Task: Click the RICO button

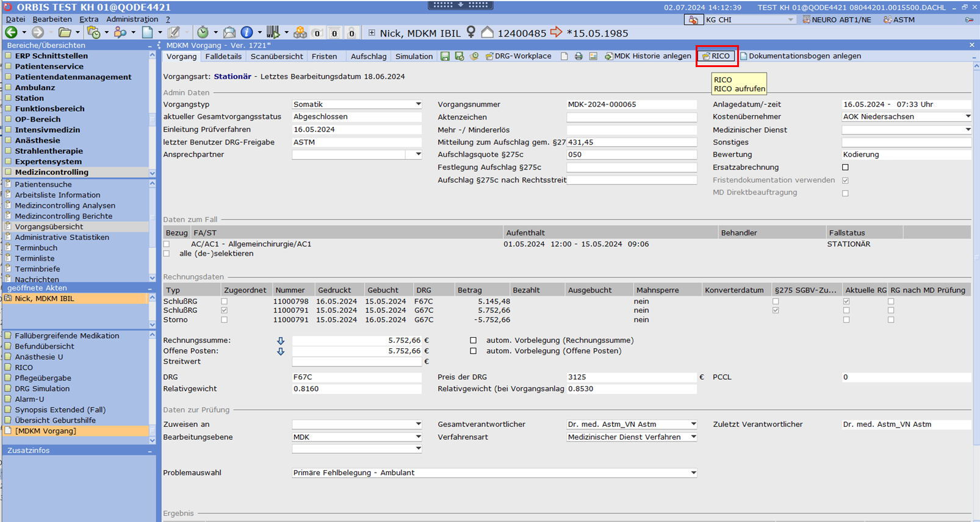Action: pos(717,56)
